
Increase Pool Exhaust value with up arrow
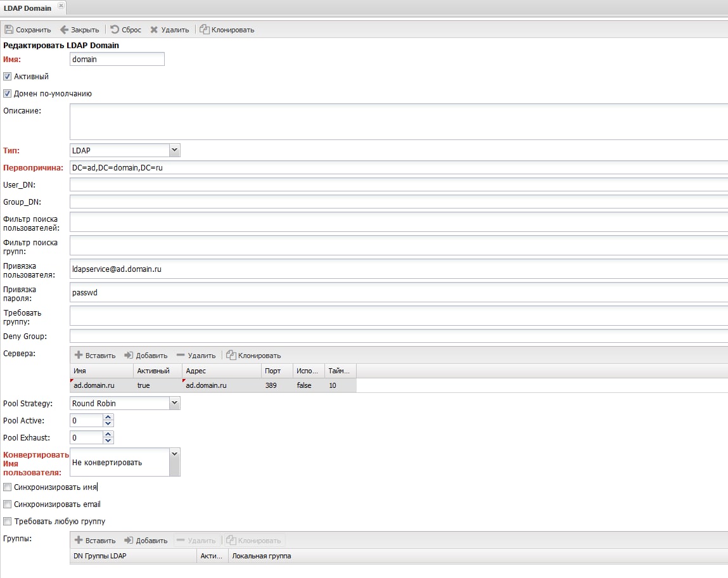(108, 435)
